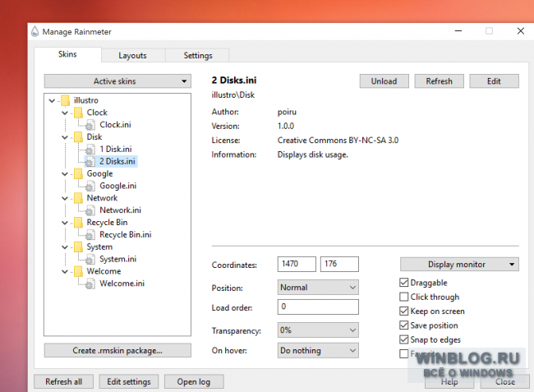Collapse the Clock folder chevron
This screenshot has height=392, width=534.
point(65,113)
